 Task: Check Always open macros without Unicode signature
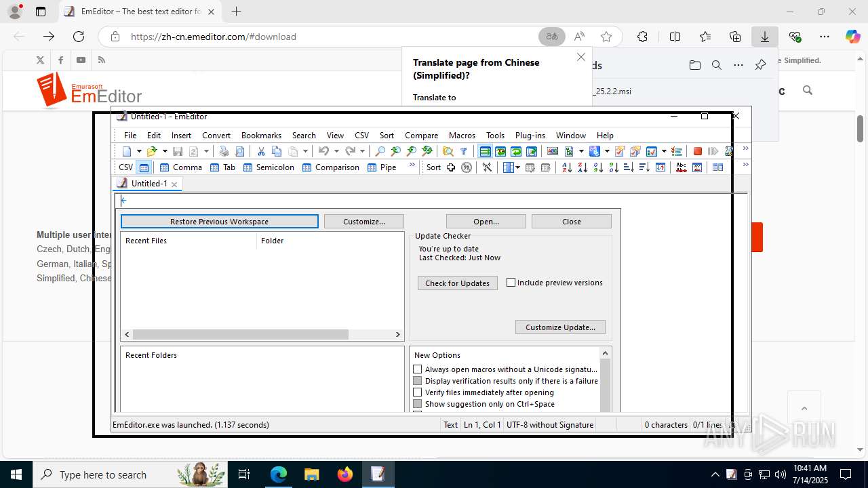tap(418, 369)
